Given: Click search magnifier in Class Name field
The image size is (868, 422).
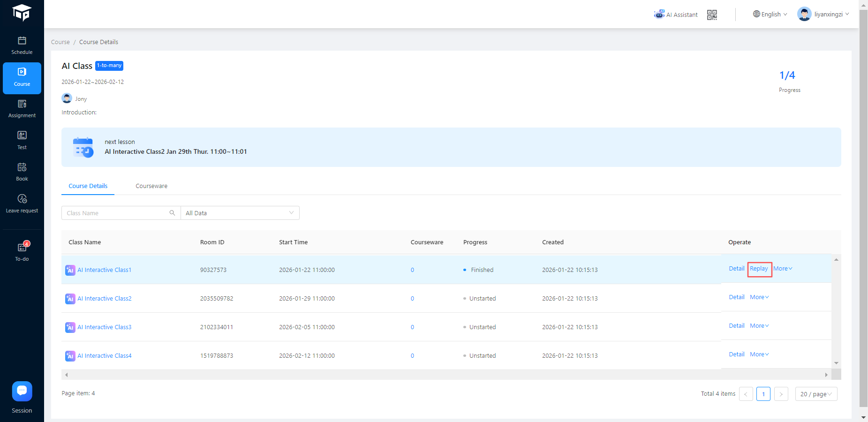Looking at the screenshot, I should pyautogui.click(x=172, y=213).
